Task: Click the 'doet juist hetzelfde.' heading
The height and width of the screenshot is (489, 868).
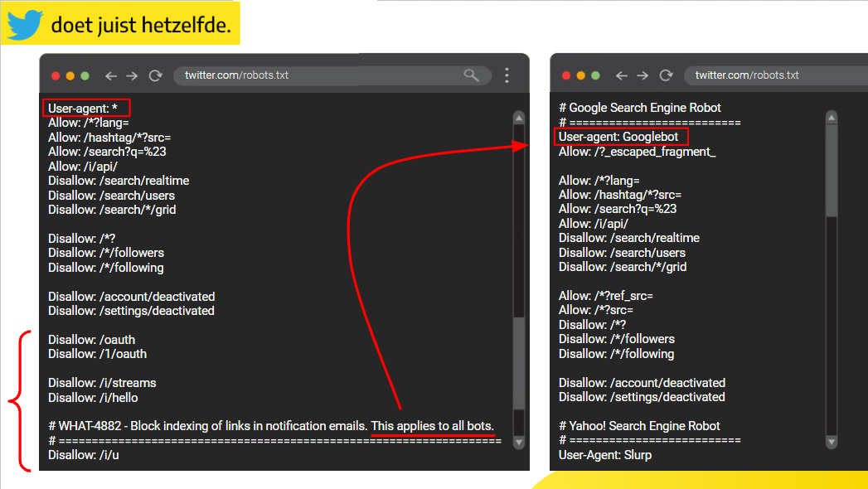Action: coord(141,26)
